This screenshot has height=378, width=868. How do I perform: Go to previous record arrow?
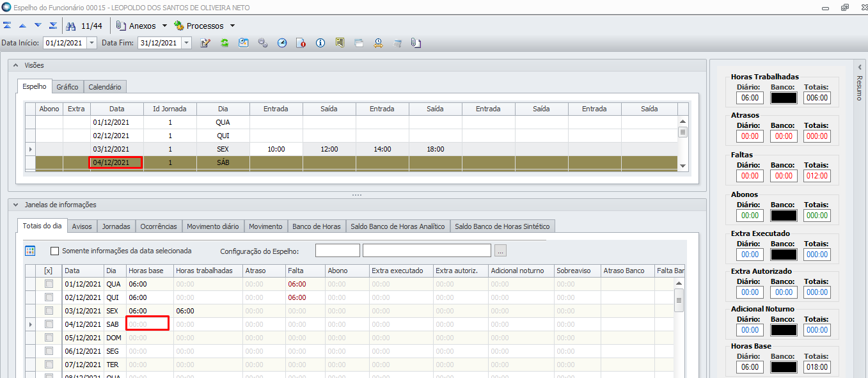point(22,26)
